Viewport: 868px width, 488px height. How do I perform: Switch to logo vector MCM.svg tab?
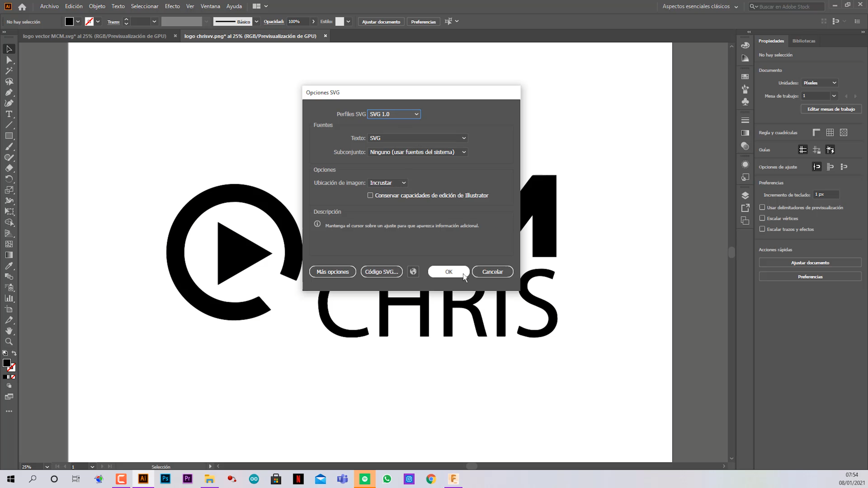click(94, 36)
